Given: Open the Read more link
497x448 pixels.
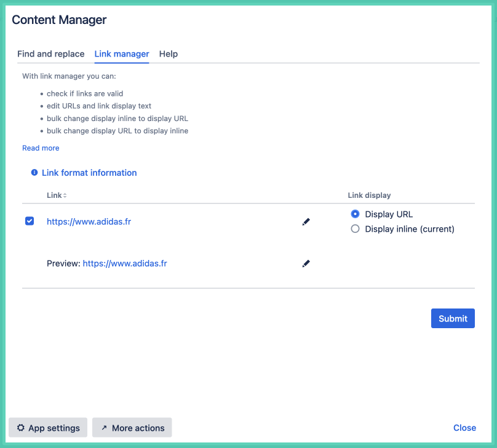Looking at the screenshot, I should [x=41, y=148].
